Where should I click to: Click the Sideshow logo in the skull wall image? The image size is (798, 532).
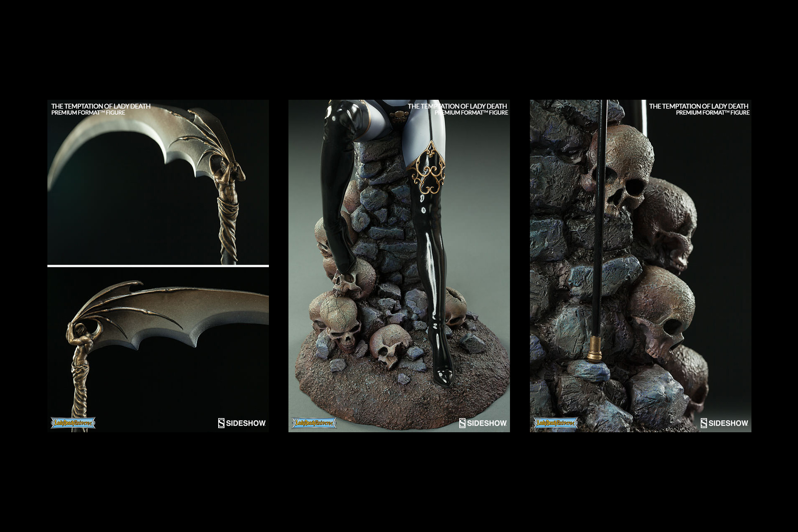724,423
